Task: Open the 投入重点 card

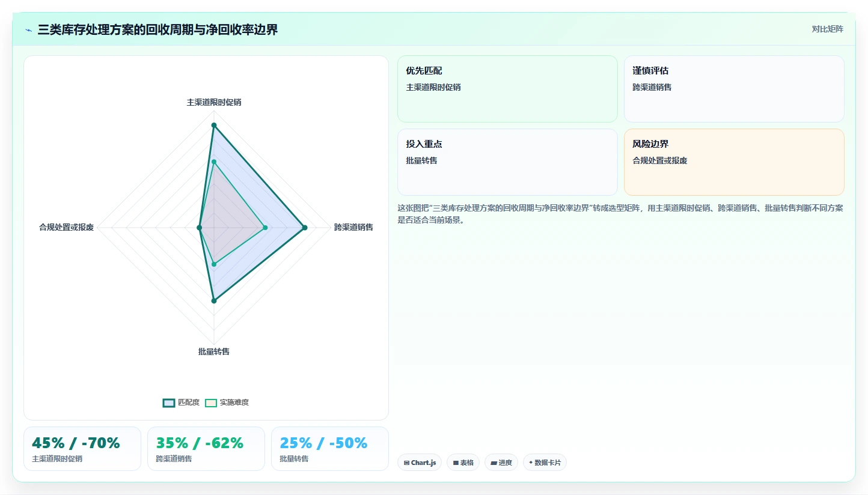Action: pos(507,162)
